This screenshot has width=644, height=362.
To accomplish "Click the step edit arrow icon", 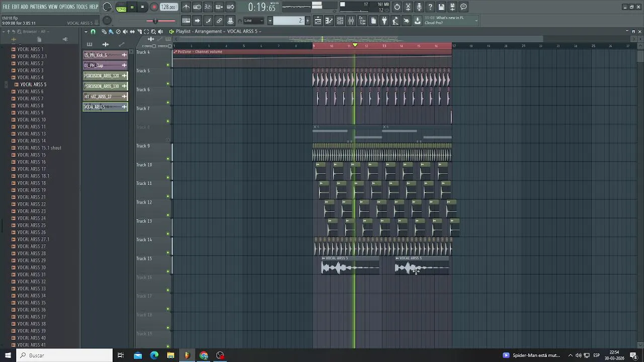I will 197,21.
